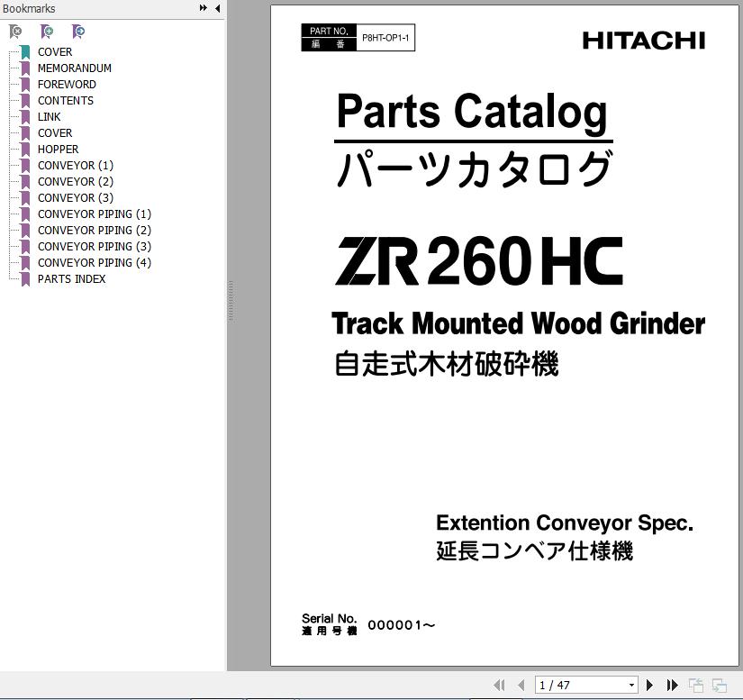This screenshot has height=700, width=743.
Task: Open the HOPPER bookmark
Action: click(x=58, y=150)
